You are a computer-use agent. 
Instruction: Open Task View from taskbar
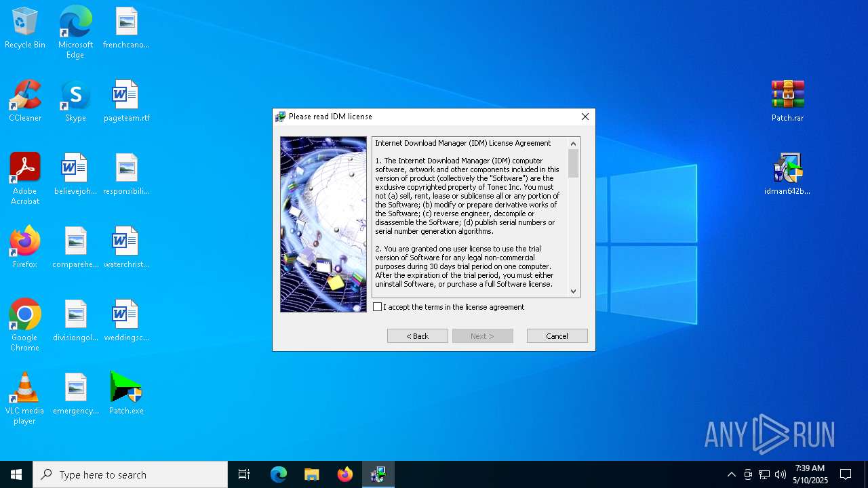click(x=244, y=474)
